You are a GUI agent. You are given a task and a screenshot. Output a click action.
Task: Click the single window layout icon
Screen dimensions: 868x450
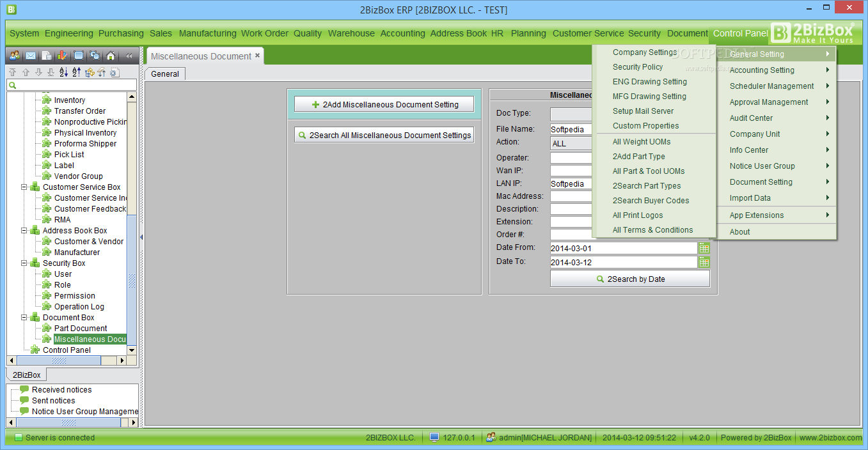79,56
